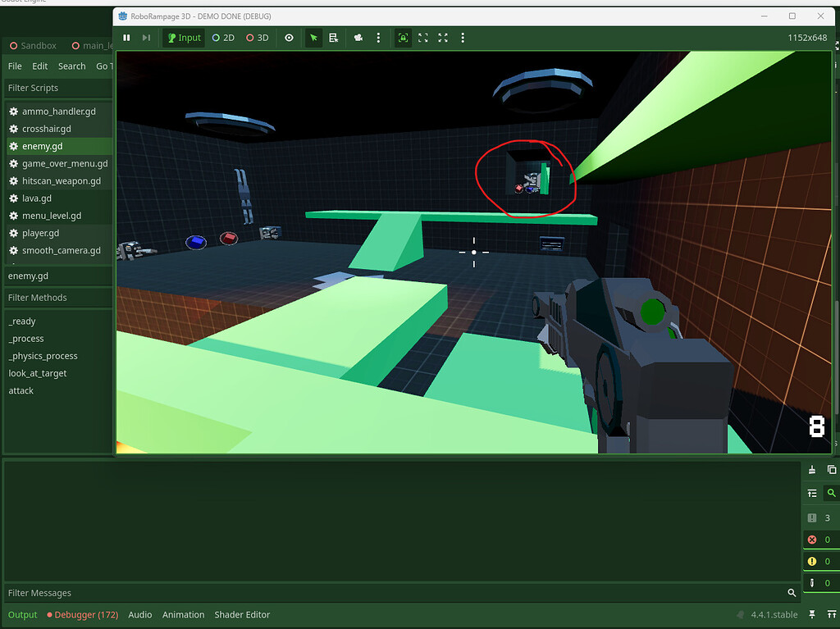840x629 pixels.
Task: Pause the running game
Action: click(x=126, y=37)
